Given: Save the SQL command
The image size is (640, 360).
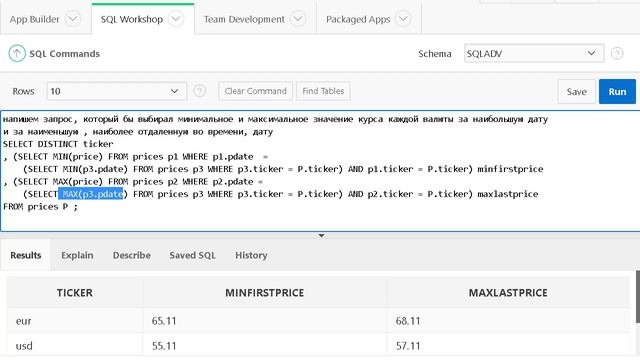Looking at the screenshot, I should tap(576, 91).
